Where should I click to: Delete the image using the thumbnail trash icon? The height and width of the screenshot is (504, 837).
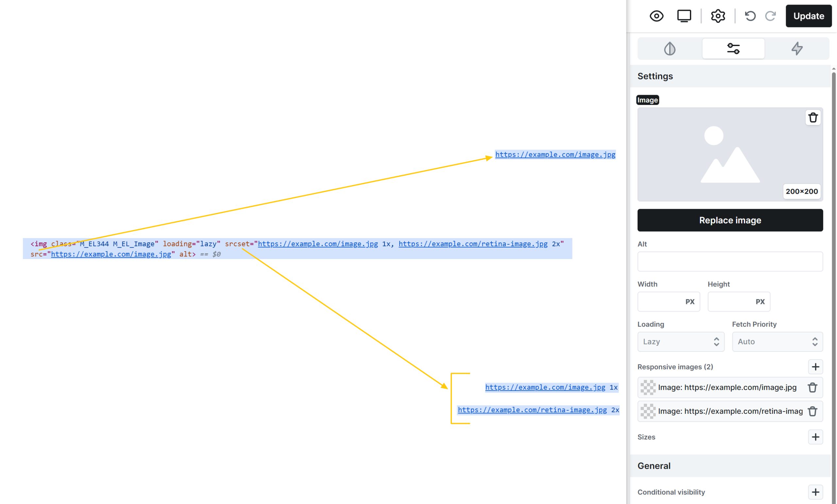[x=813, y=118]
